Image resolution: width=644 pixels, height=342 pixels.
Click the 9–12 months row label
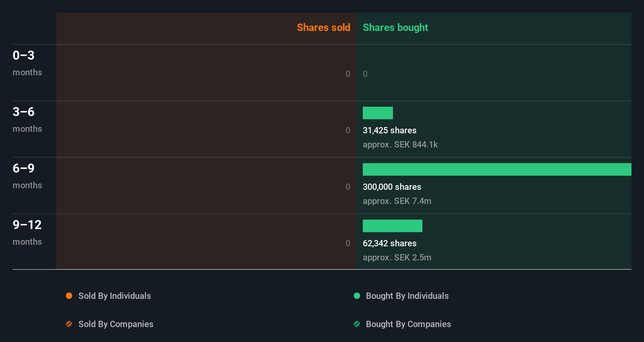[x=27, y=233]
